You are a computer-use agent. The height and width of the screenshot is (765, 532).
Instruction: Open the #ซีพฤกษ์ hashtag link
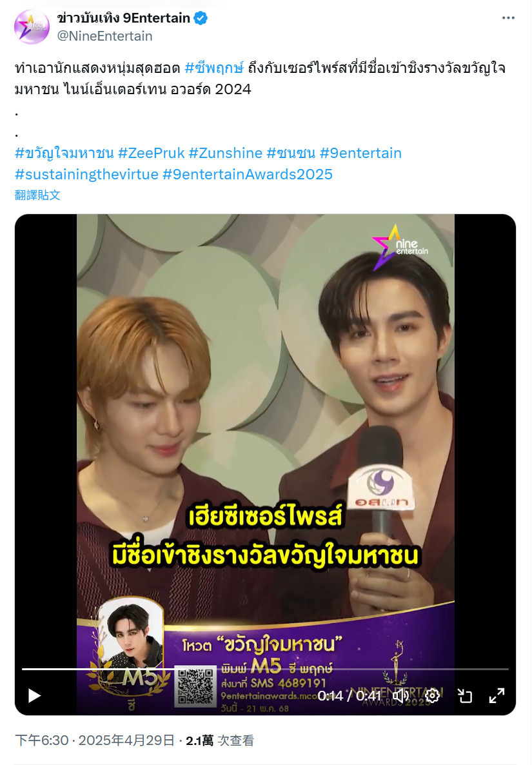[214, 68]
